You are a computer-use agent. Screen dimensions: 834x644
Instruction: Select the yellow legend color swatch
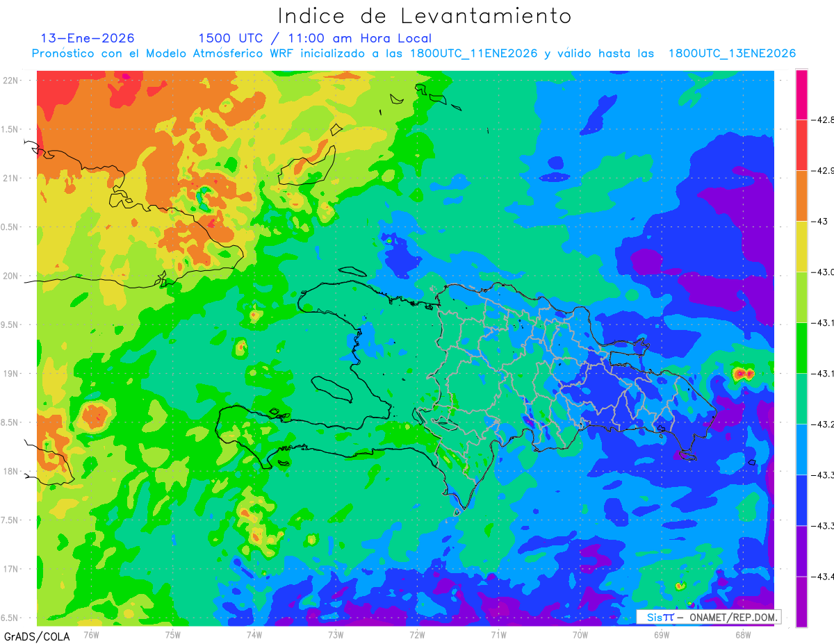coord(801,247)
